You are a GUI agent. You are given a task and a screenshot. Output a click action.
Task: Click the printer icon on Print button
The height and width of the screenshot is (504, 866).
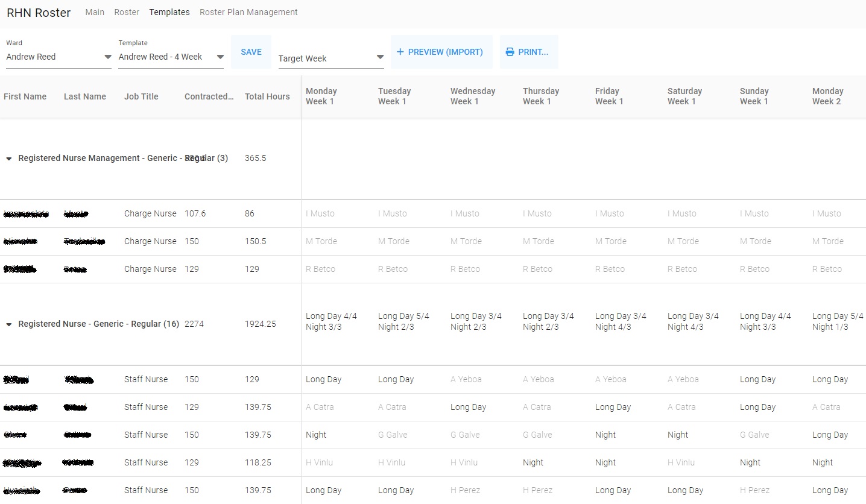pos(510,52)
